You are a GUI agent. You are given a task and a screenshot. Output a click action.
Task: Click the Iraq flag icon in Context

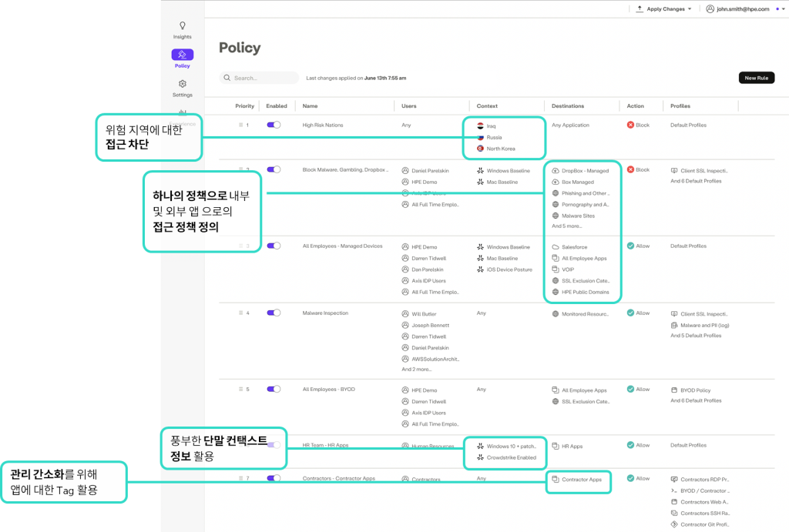tap(480, 125)
